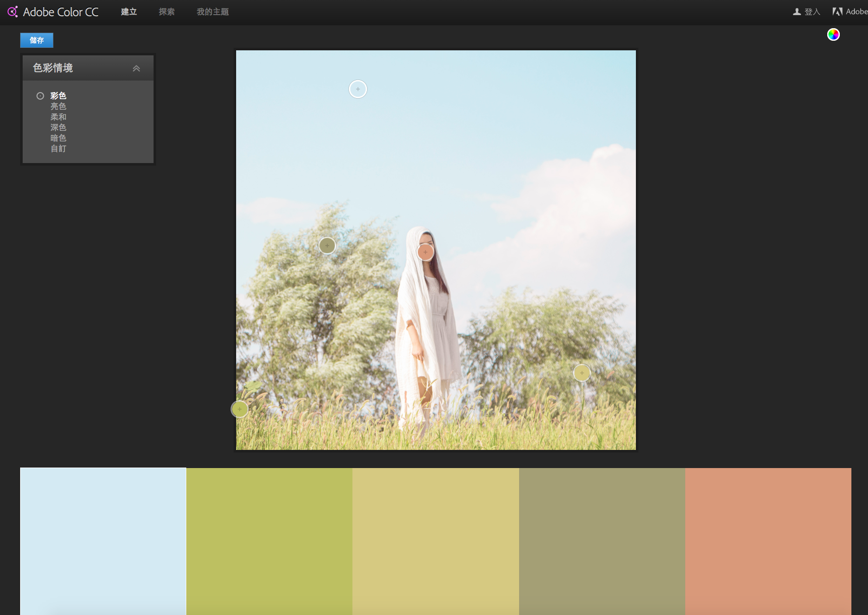The width and height of the screenshot is (868, 615).
Task: Select the 亮色 color mood option
Action: point(58,106)
